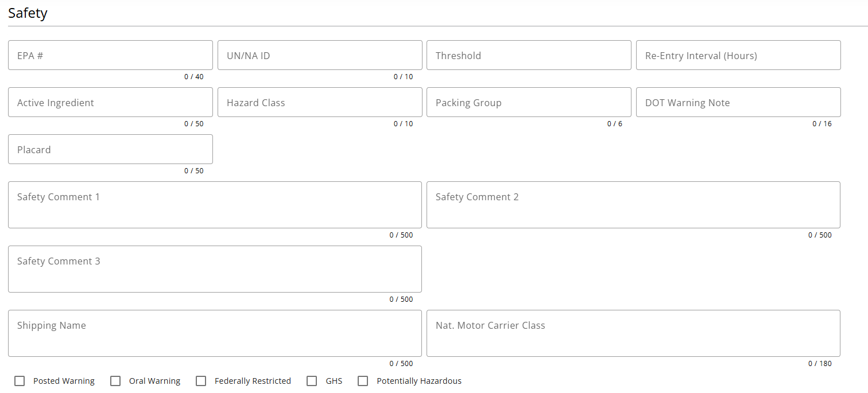Image resolution: width=868 pixels, height=393 pixels.
Task: Tick the Posted Warning checkbox
Action: coord(20,381)
